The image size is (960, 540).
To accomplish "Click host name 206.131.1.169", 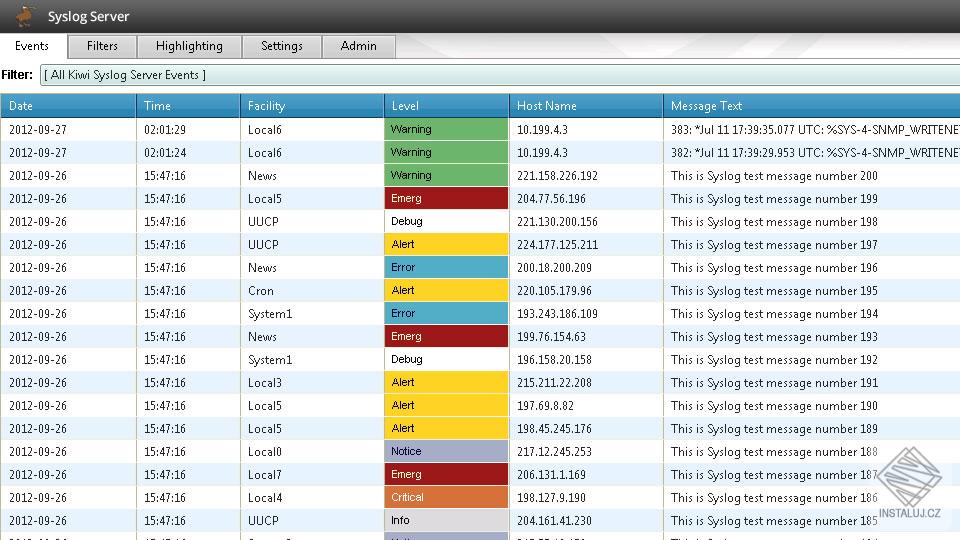I will (551, 474).
